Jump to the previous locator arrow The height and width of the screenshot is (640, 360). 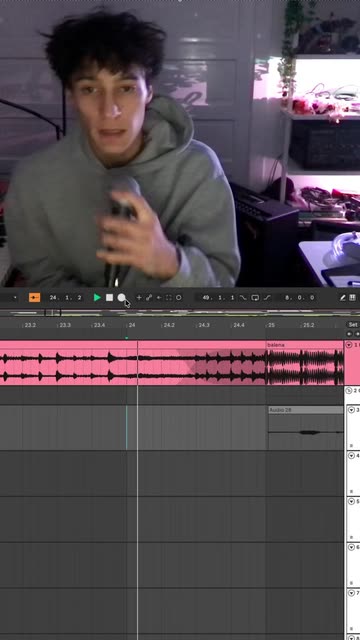[x=349, y=334]
